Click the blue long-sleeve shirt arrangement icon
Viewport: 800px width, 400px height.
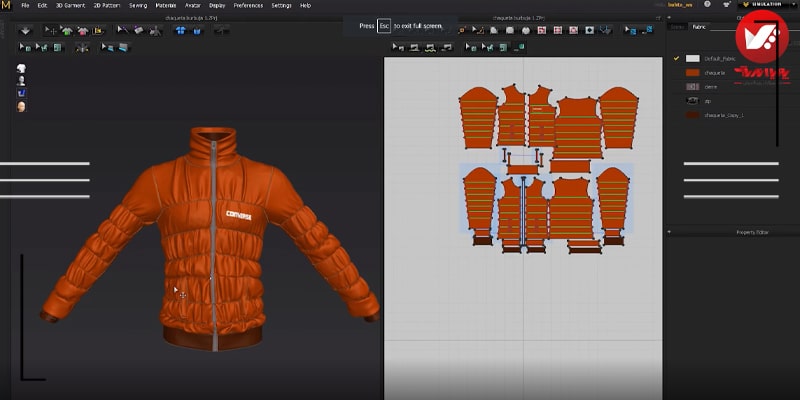click(x=181, y=31)
